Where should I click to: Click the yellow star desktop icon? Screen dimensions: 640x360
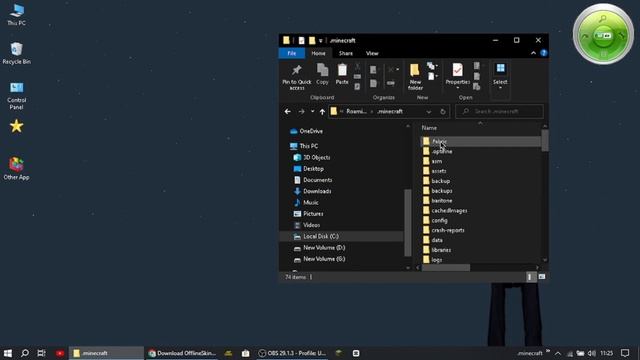pyautogui.click(x=16, y=126)
